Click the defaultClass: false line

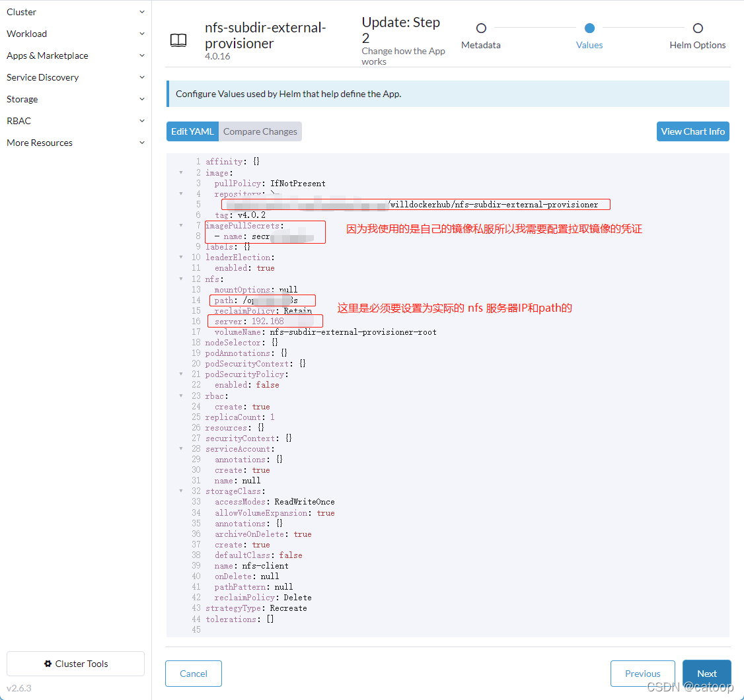258,555
